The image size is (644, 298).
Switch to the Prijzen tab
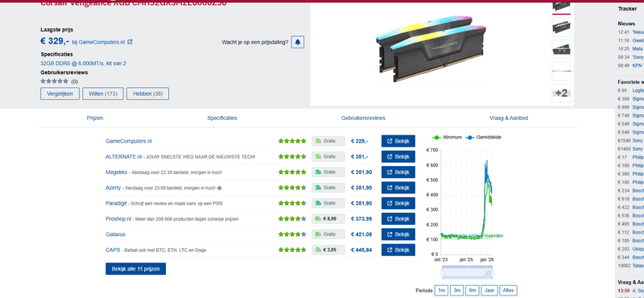click(95, 118)
